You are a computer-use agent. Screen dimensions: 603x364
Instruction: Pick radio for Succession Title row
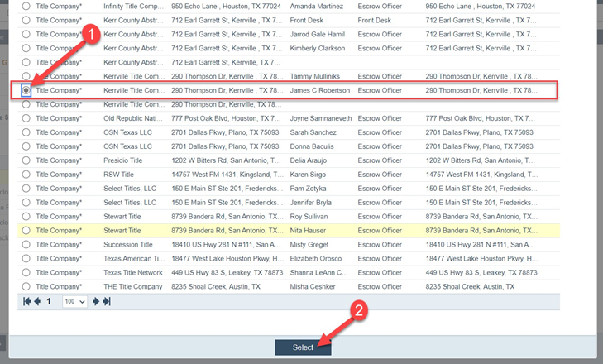tap(26, 244)
